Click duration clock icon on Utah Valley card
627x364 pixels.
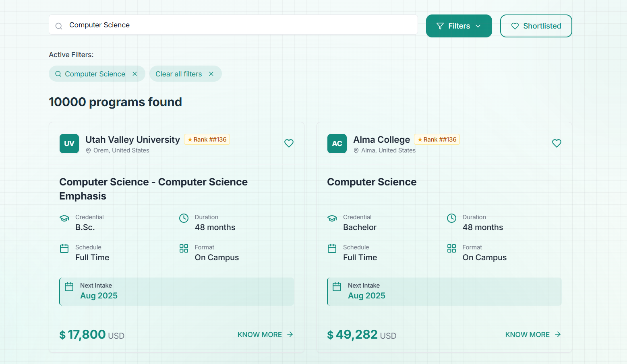click(184, 218)
